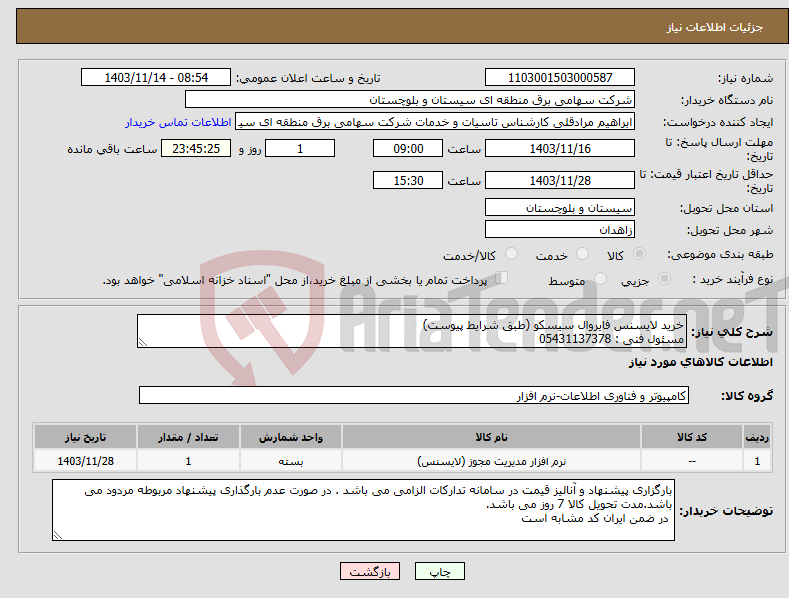
Task: Click the request creator field ابراهیم مرادقلی
Action: click(435, 122)
